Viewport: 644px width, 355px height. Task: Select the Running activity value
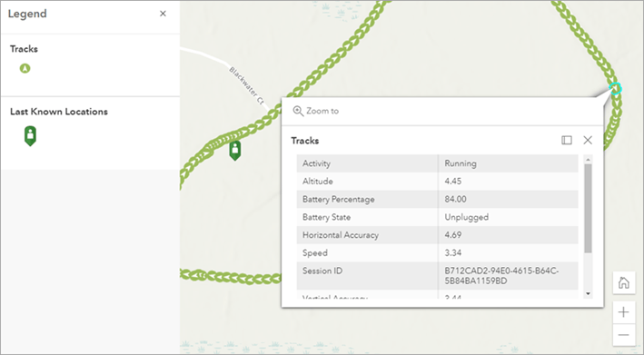[461, 163]
